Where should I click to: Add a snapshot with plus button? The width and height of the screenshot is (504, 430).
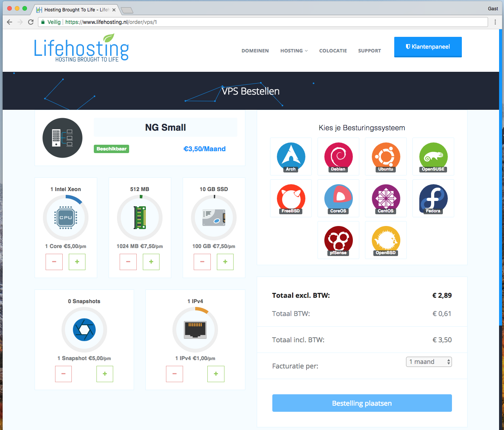coord(105,374)
